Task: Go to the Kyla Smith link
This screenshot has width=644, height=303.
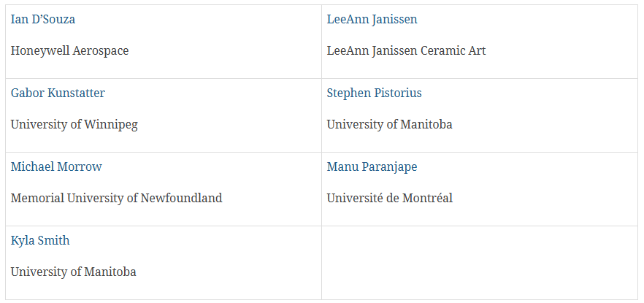Action: (x=40, y=241)
